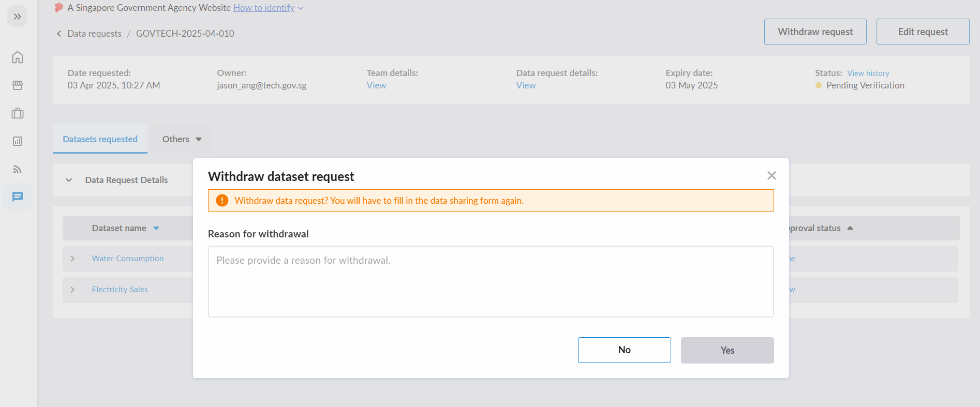Open the Water Consumption dataset link
Screen dimensions: 980x407
(x=128, y=259)
